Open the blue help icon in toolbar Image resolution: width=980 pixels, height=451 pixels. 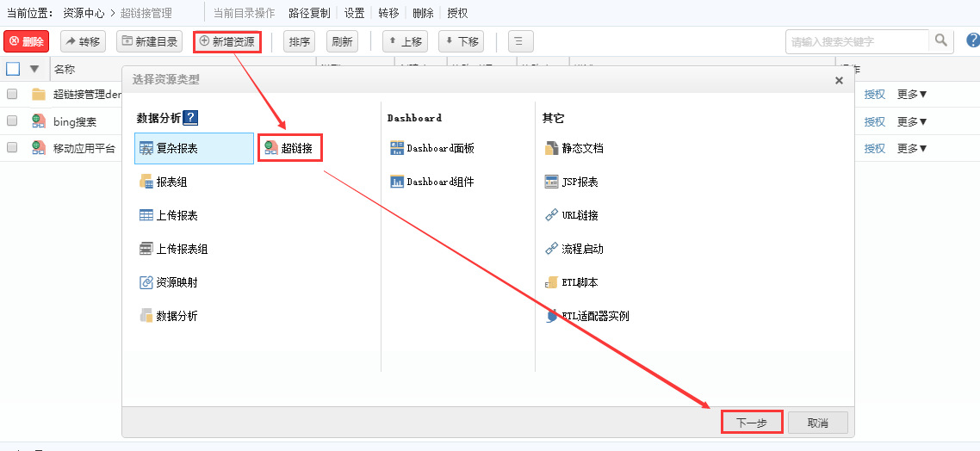(x=972, y=40)
